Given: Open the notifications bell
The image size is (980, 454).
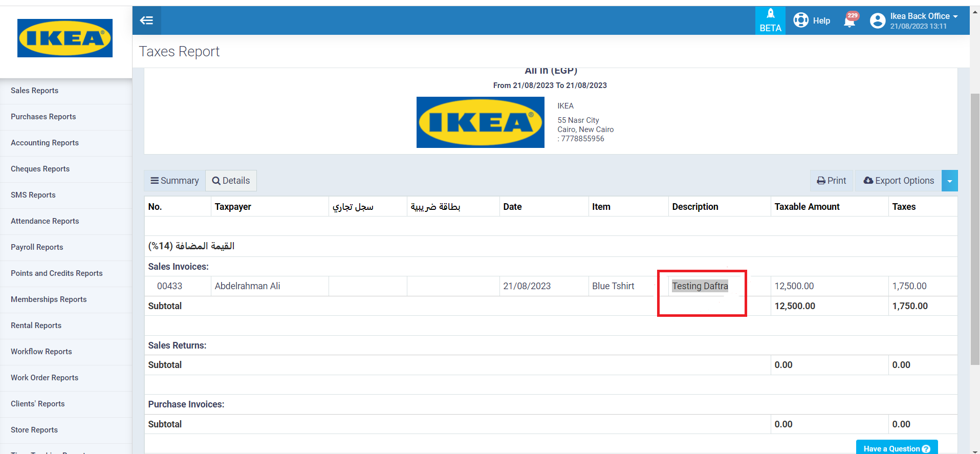Looking at the screenshot, I should pos(850,20).
